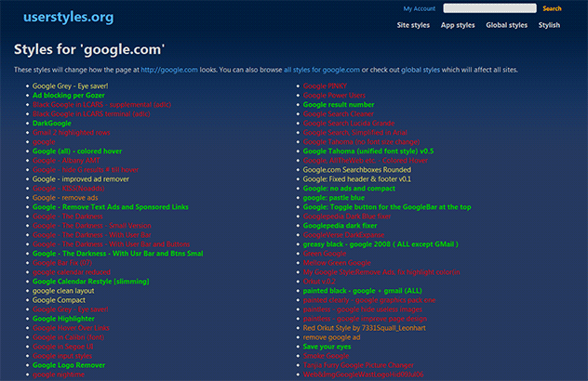This screenshot has width=588, height=381.
Task: Open Save your eyes style
Action: 327,347
